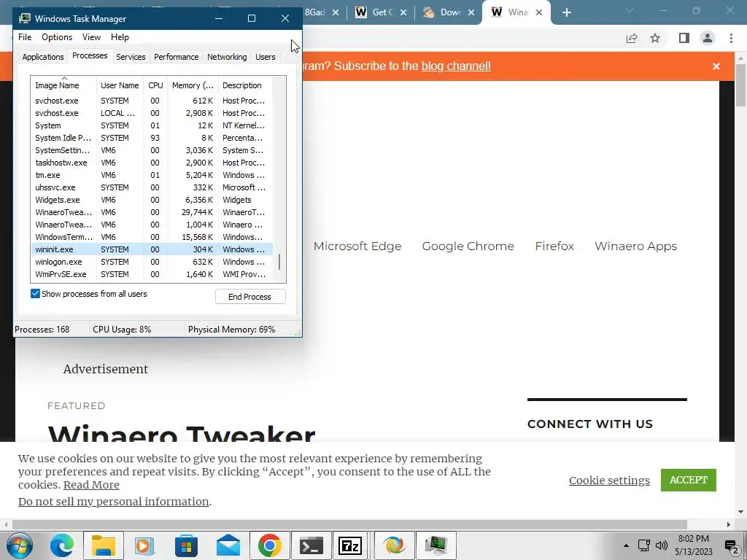Sort processes by Description column
Screen dimensions: 747x560
tap(245, 85)
